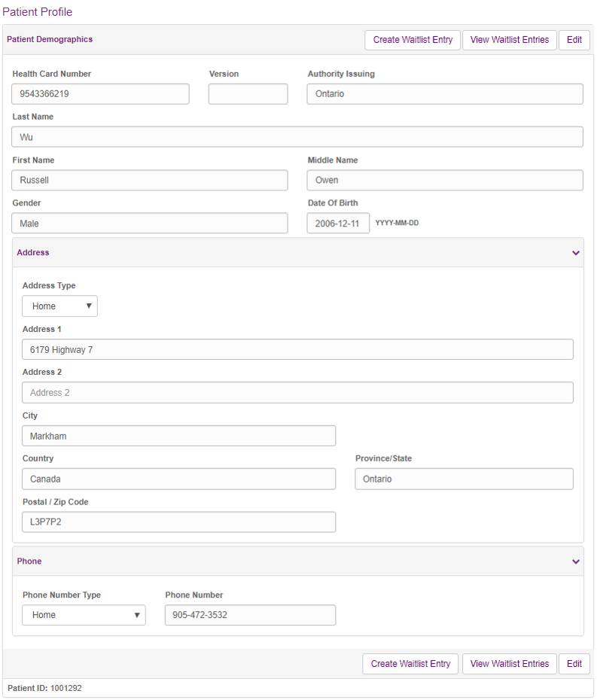Click the top Edit button
Screen dimensions: 597x700
click(574, 40)
